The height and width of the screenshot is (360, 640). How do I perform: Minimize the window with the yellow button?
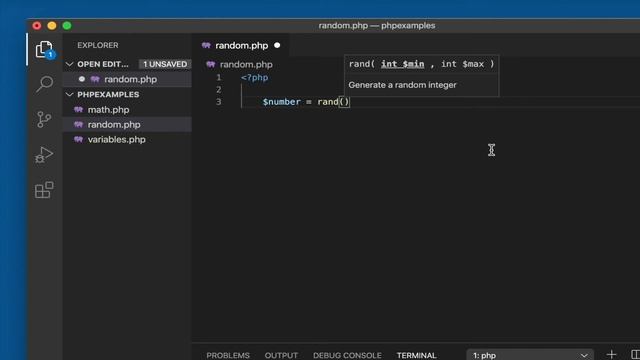(52, 26)
